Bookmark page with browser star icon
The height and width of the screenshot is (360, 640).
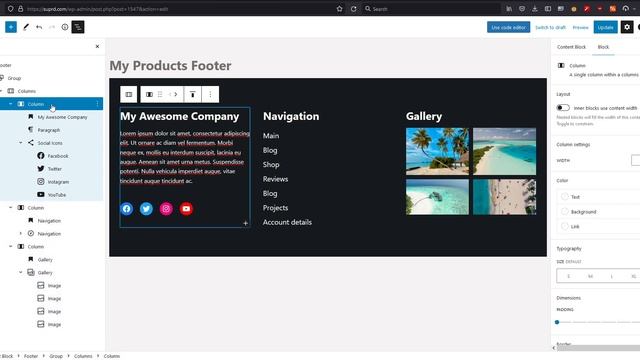pos(340,9)
